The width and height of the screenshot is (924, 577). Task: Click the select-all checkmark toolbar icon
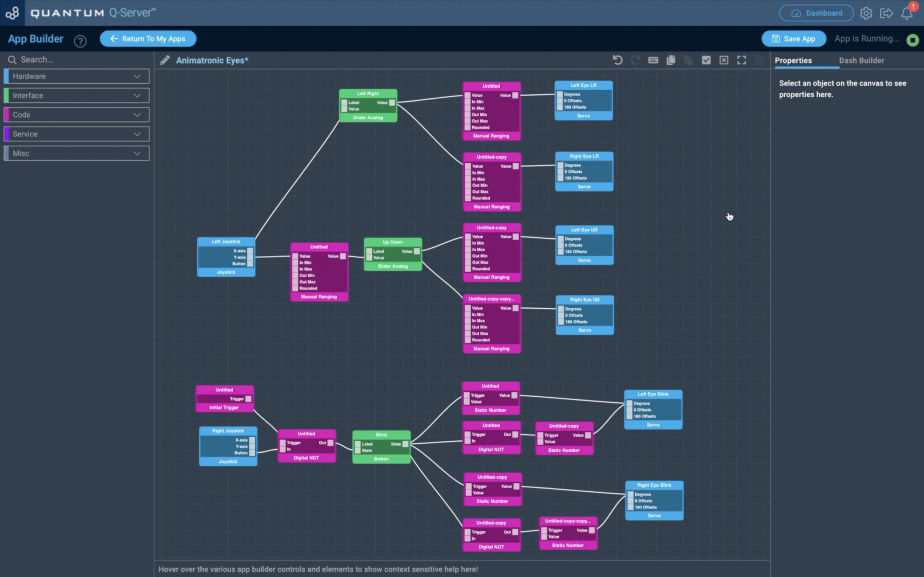tap(706, 60)
